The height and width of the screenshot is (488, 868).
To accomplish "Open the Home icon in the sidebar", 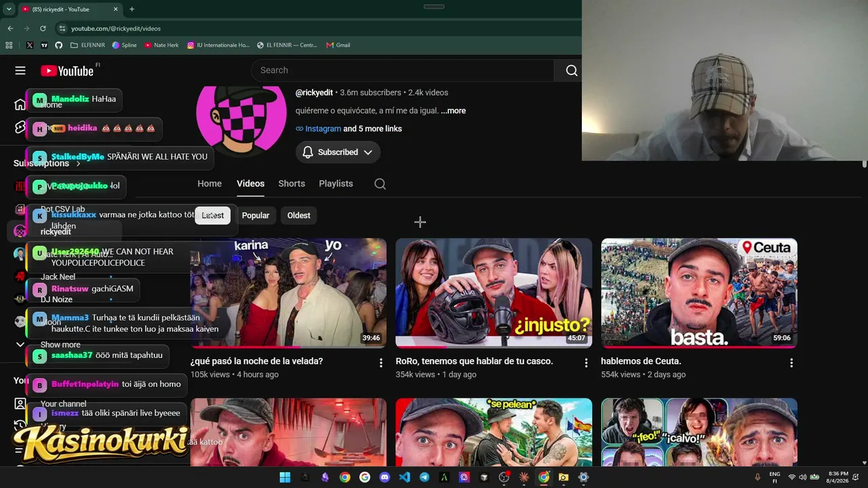I will coord(20,104).
